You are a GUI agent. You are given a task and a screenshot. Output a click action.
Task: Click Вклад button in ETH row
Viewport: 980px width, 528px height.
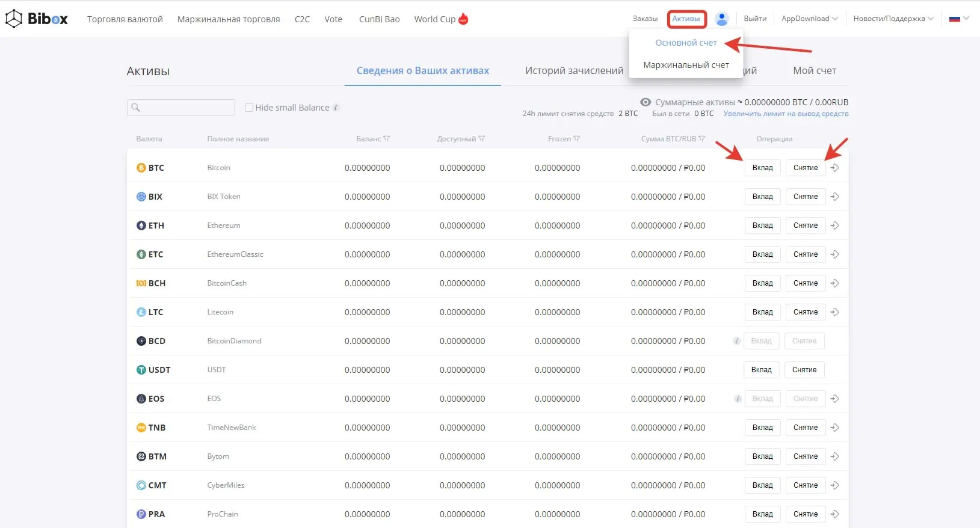(762, 226)
